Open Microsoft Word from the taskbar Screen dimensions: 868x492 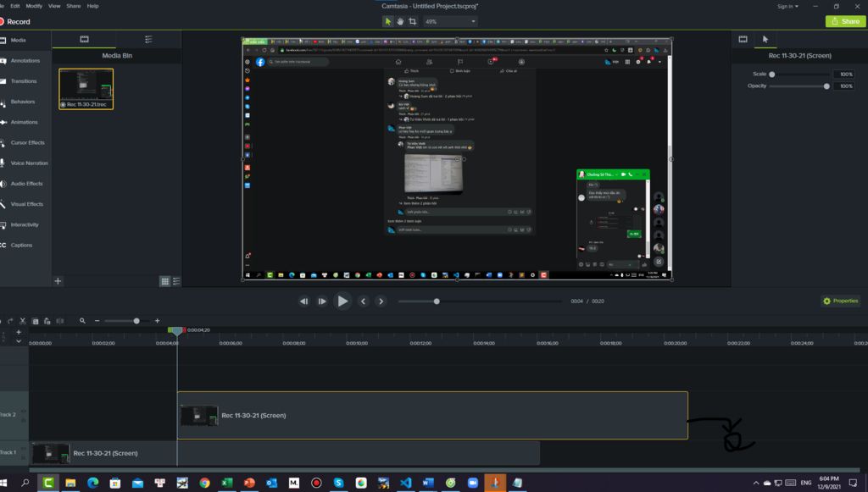(428, 483)
